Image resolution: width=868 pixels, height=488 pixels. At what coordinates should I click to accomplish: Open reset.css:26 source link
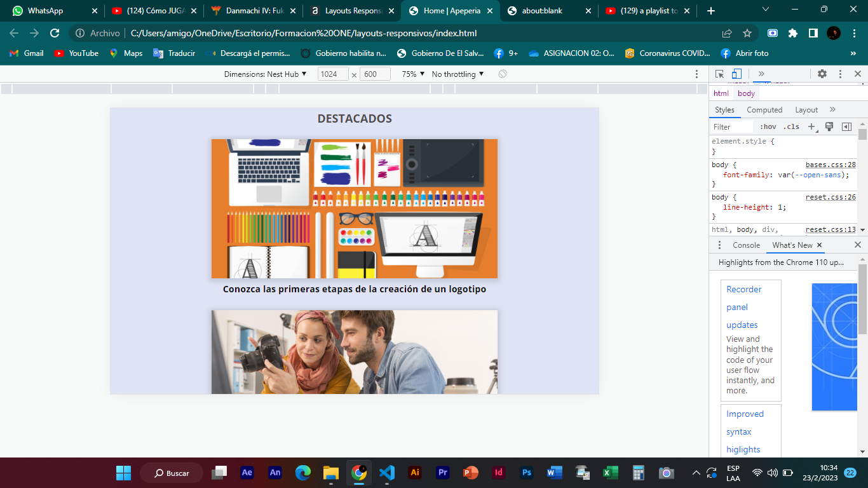[831, 197]
